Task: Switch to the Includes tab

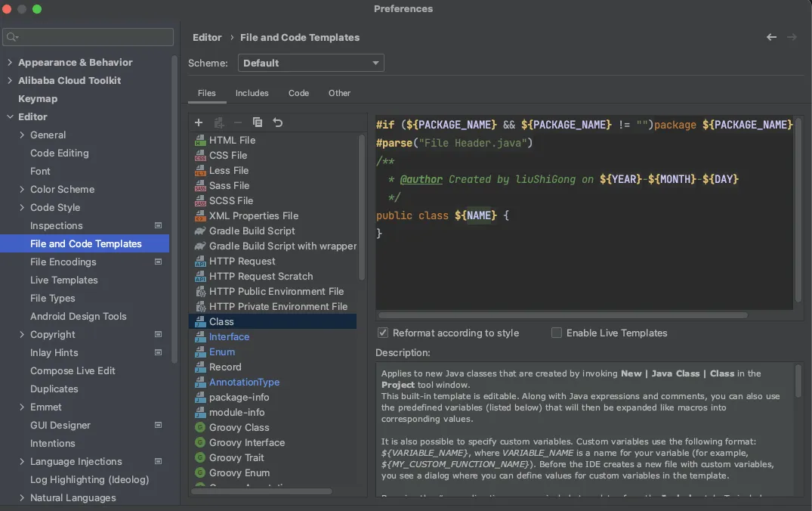Action: point(252,93)
